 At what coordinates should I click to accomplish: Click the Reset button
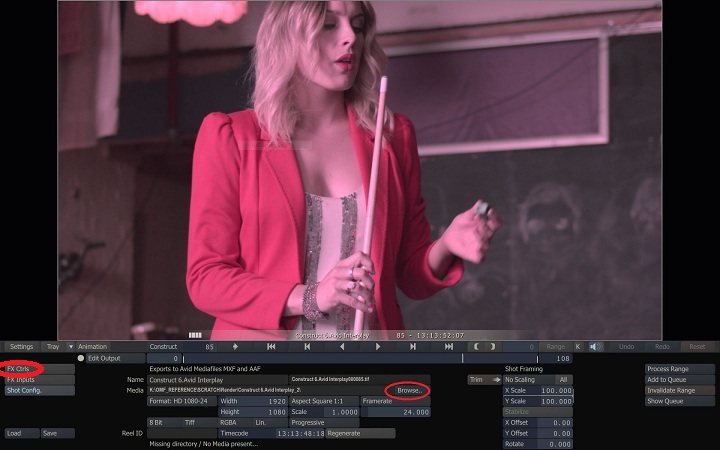coord(697,347)
